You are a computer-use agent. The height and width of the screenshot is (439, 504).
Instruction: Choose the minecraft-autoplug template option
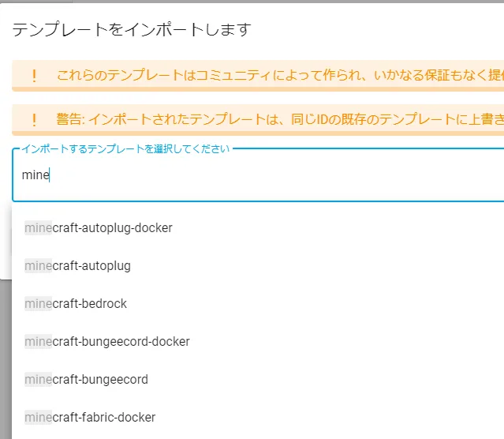(77, 266)
